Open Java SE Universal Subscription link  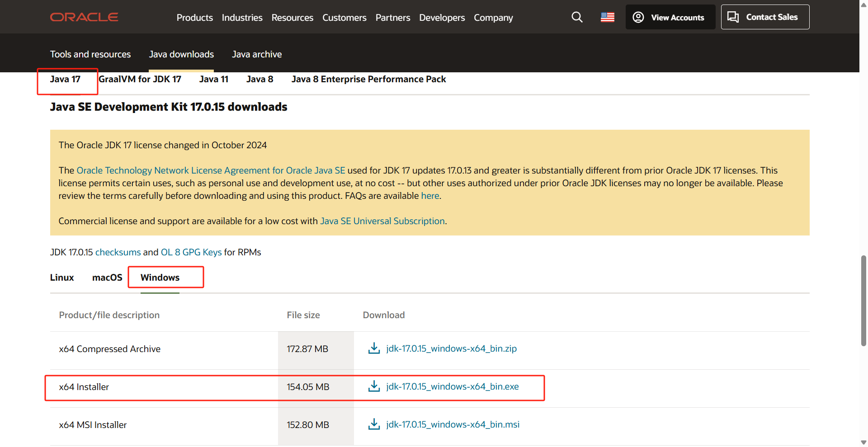(382, 221)
